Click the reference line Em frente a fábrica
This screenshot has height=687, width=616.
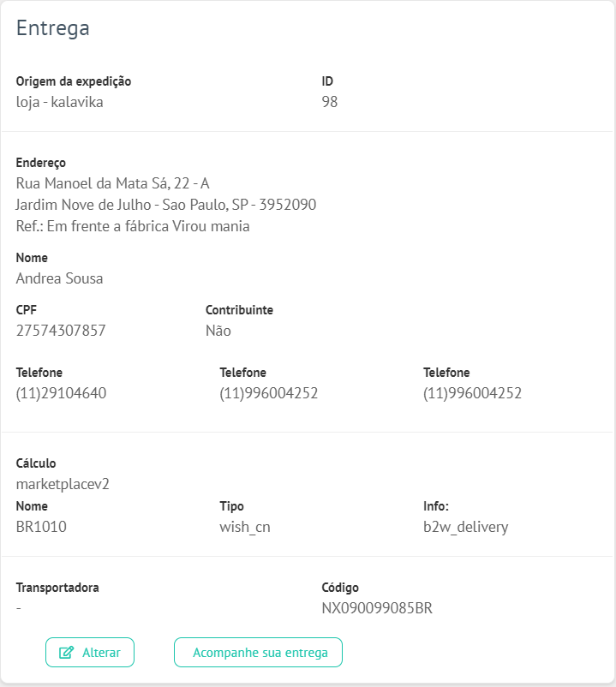click(133, 226)
